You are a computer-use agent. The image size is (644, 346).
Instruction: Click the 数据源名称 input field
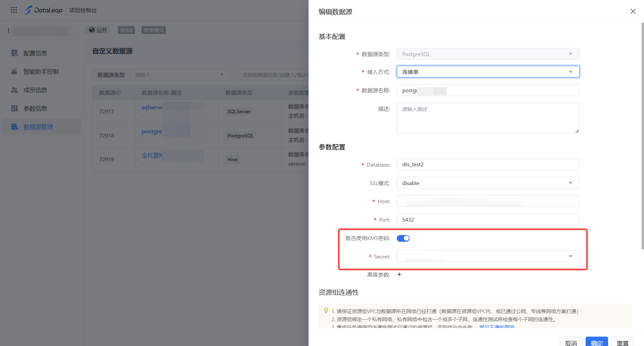[488, 90]
